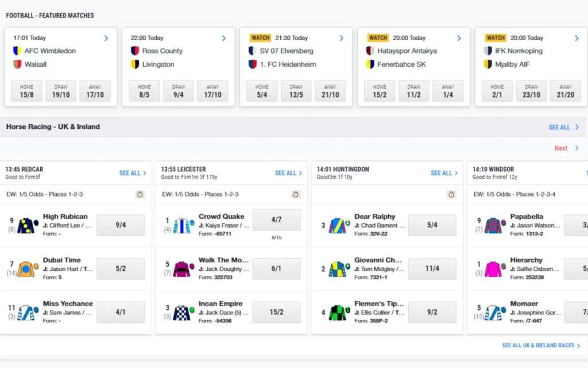
Task: Click the stopwatch icon in Huntingdon race card
Action: 451,194
